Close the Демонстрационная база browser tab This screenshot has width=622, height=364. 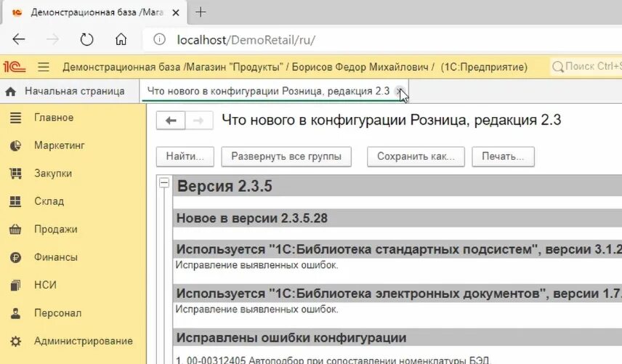tap(176, 12)
